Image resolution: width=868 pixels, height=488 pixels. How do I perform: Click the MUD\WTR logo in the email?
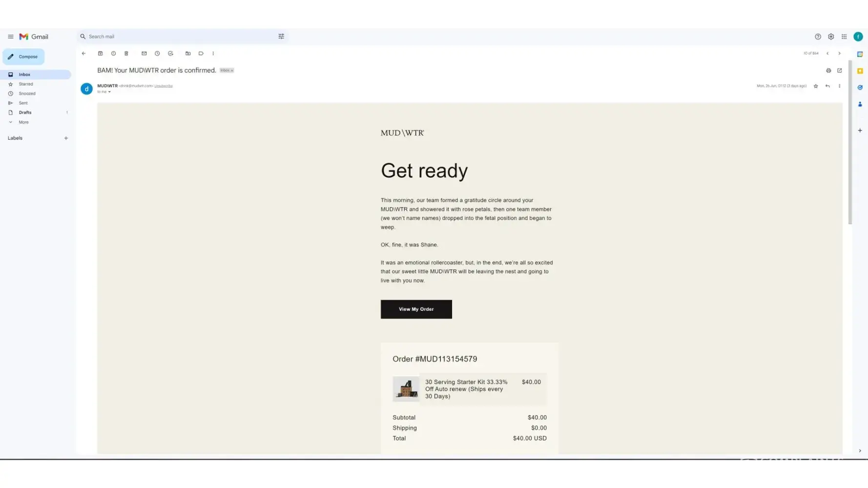(402, 133)
